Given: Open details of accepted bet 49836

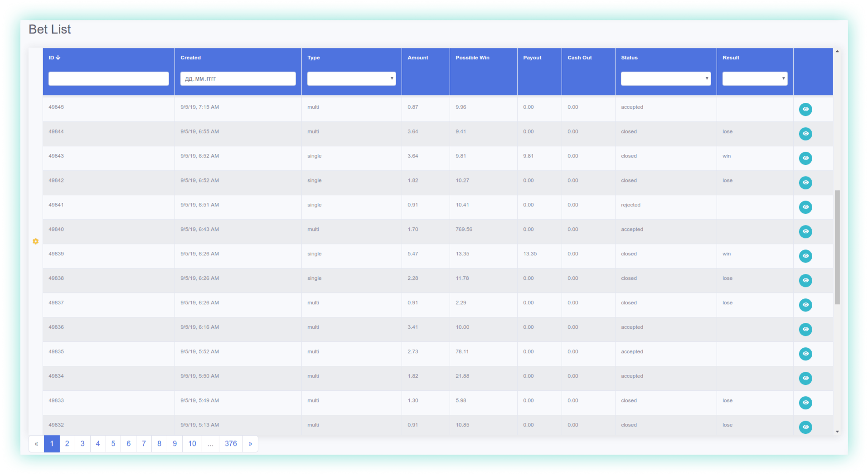Looking at the screenshot, I should [x=806, y=329].
